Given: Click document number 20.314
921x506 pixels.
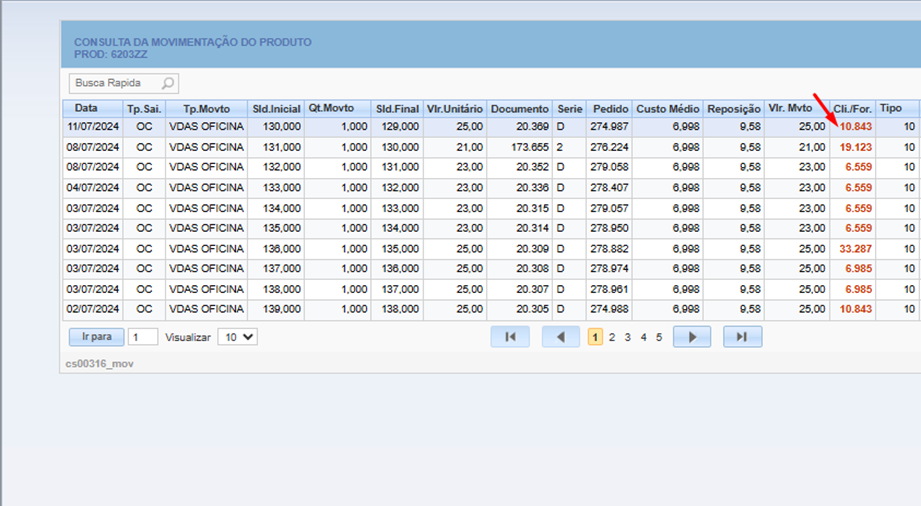Looking at the screenshot, I should pyautogui.click(x=532, y=228).
